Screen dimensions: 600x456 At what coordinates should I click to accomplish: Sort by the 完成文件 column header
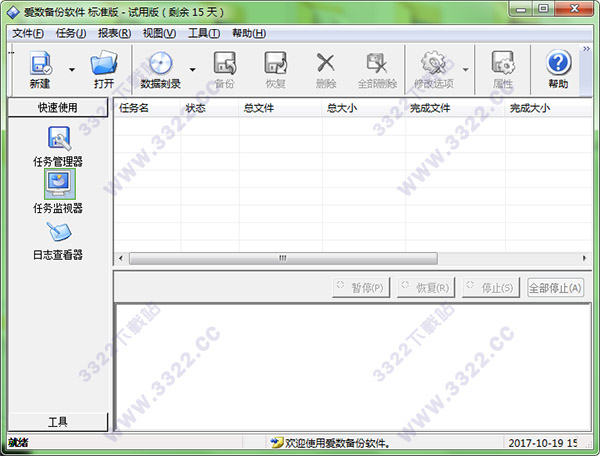[455, 108]
